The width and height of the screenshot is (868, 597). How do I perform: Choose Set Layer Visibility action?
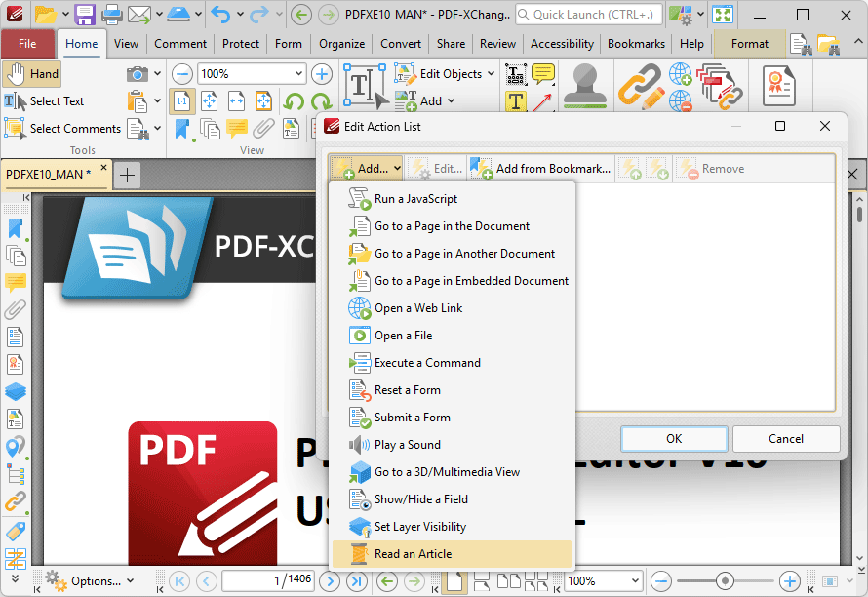[x=452, y=527]
